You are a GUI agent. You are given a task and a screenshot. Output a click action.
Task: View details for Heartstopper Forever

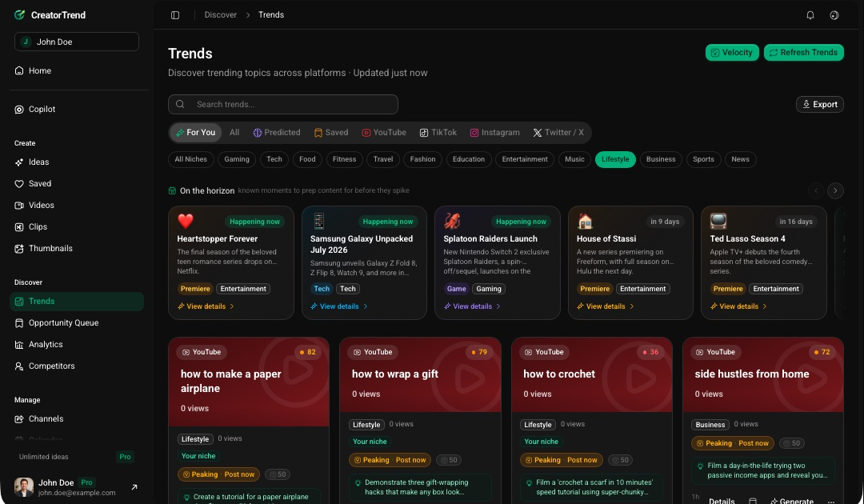pyautogui.click(x=206, y=306)
